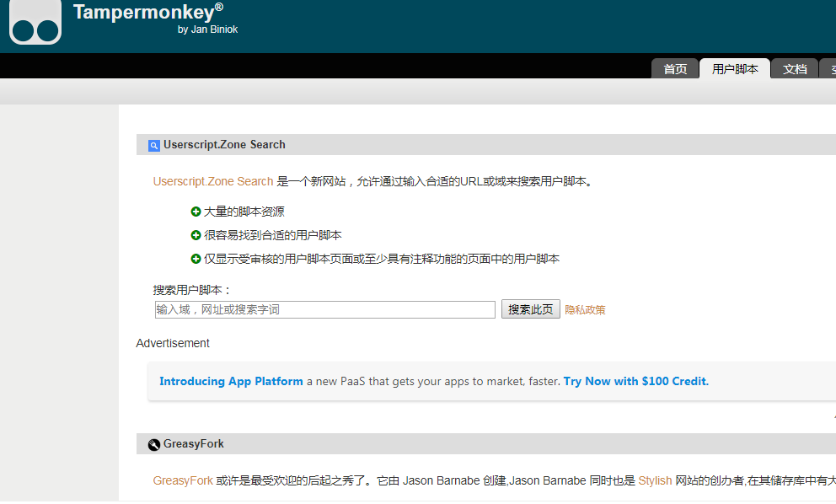Image resolution: width=836 pixels, height=504 pixels.
Task: Open the Introducing App Platform ad link
Action: 231,381
